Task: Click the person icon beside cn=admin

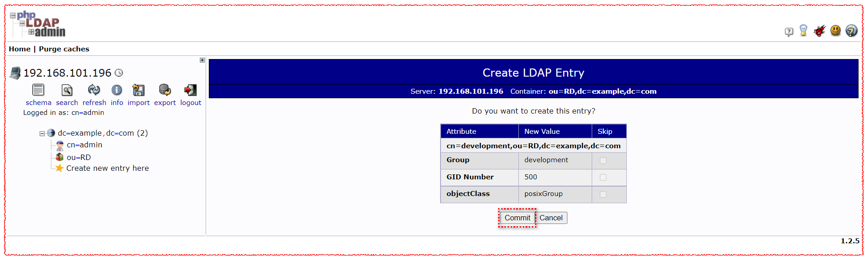Action: tap(60, 145)
